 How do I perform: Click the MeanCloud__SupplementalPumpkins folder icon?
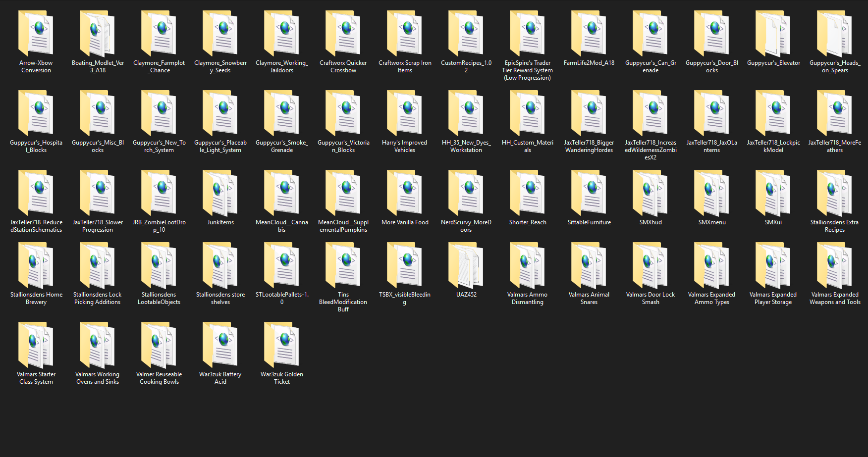coord(343,193)
